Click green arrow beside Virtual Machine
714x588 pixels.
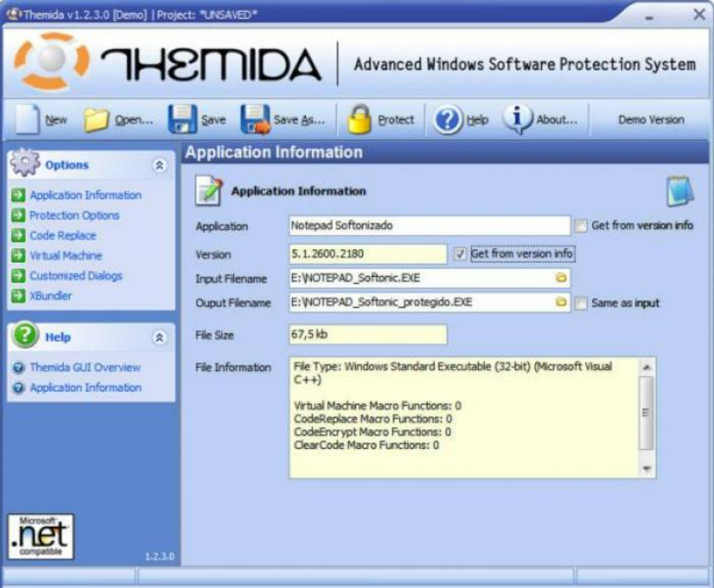(x=18, y=256)
